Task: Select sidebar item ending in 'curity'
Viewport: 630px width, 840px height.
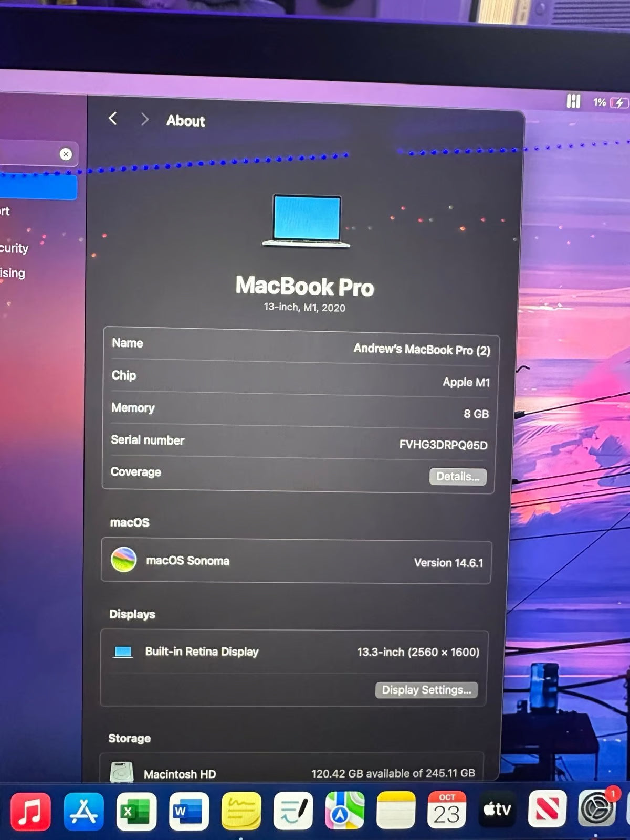Action: 14,248
